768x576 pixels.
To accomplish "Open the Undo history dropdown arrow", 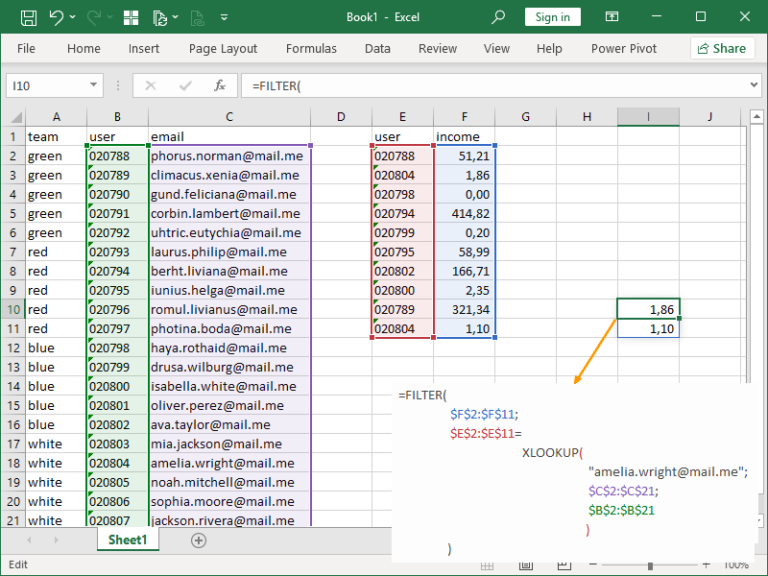I will point(72,18).
